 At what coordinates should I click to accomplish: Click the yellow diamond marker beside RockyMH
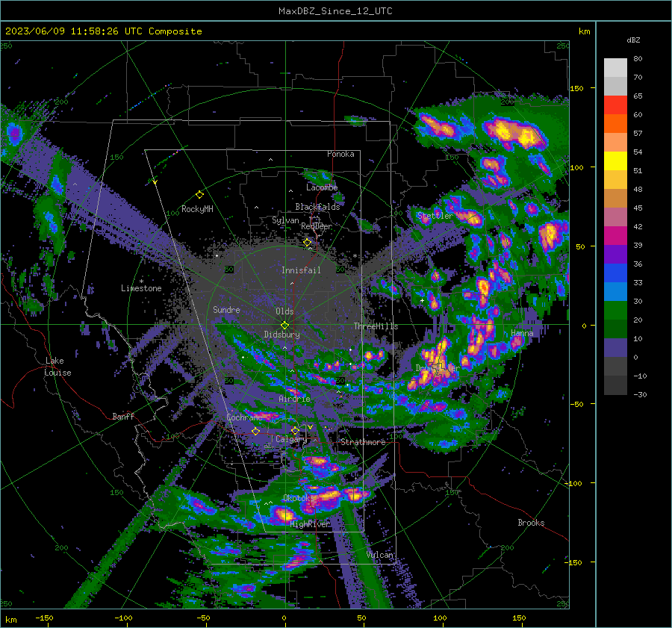(x=199, y=195)
